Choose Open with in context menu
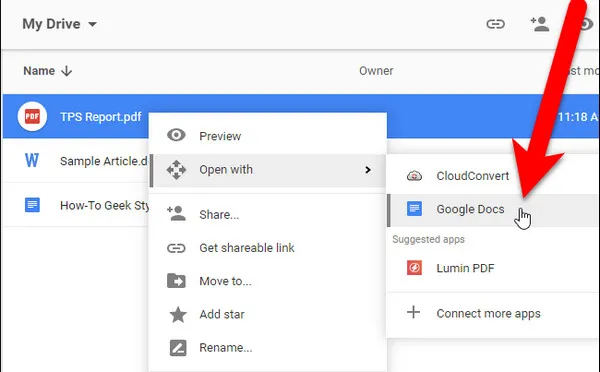The height and width of the screenshot is (372, 600). [x=267, y=170]
